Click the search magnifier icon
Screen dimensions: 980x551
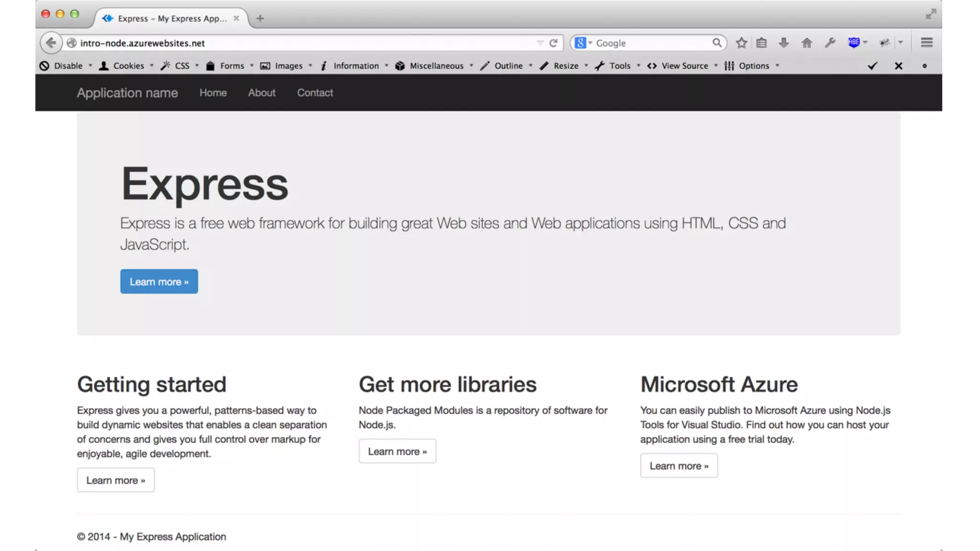(716, 43)
